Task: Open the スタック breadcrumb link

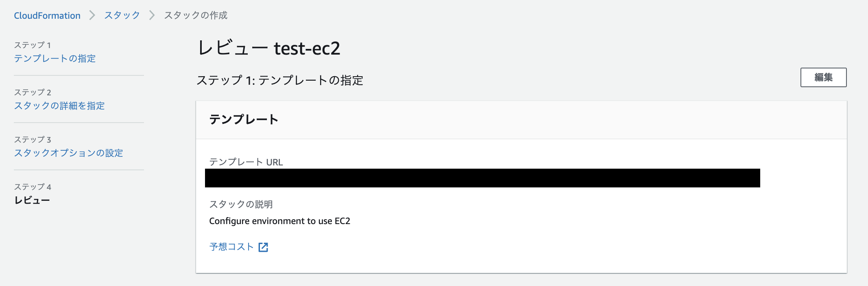Action: click(x=122, y=15)
